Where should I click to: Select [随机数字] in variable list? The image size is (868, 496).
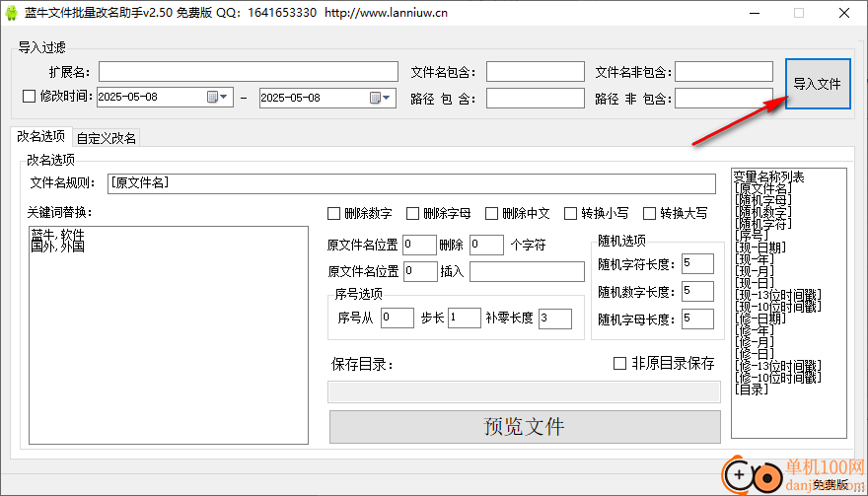point(762,212)
